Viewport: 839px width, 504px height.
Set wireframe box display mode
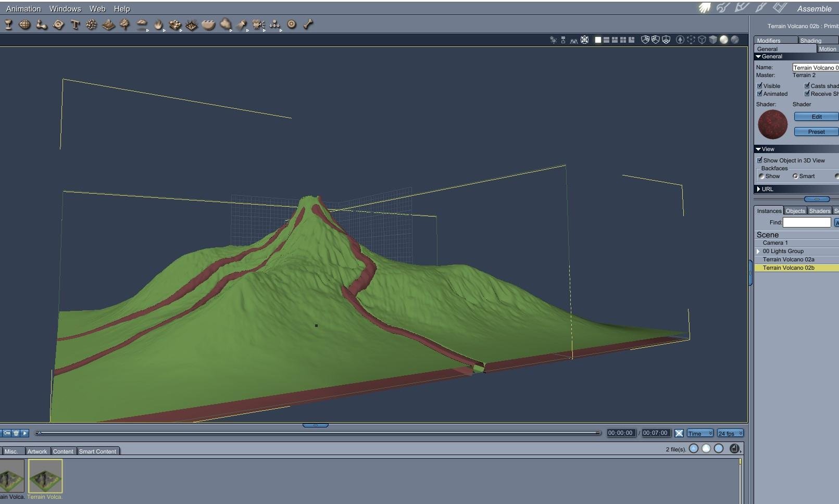(x=702, y=40)
